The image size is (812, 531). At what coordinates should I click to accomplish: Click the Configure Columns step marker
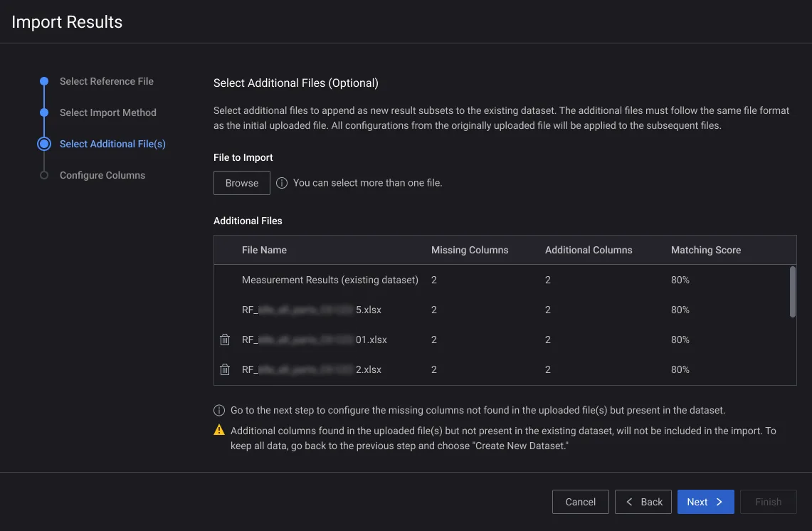click(x=44, y=175)
